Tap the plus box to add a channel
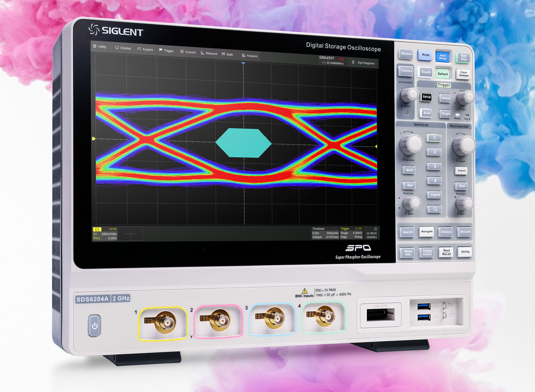 pyautogui.click(x=131, y=234)
